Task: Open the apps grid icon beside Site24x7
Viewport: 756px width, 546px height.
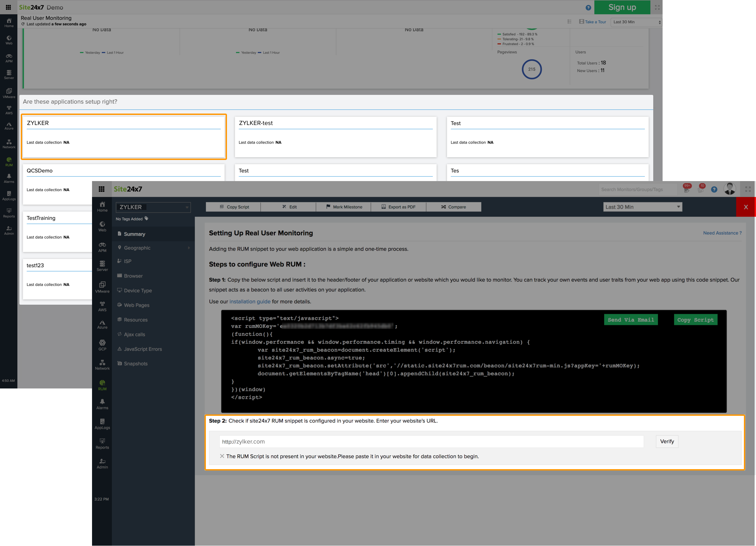Action: pos(101,189)
